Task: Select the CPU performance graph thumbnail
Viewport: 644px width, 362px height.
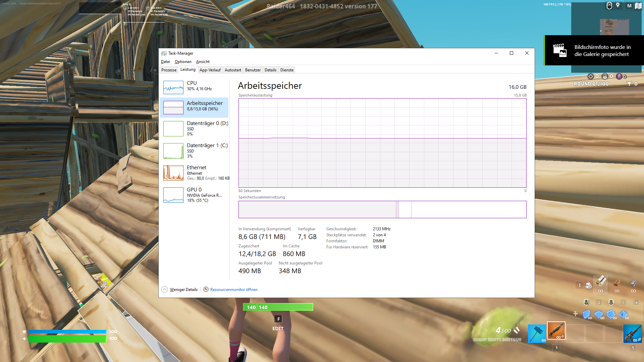Action: click(x=173, y=87)
